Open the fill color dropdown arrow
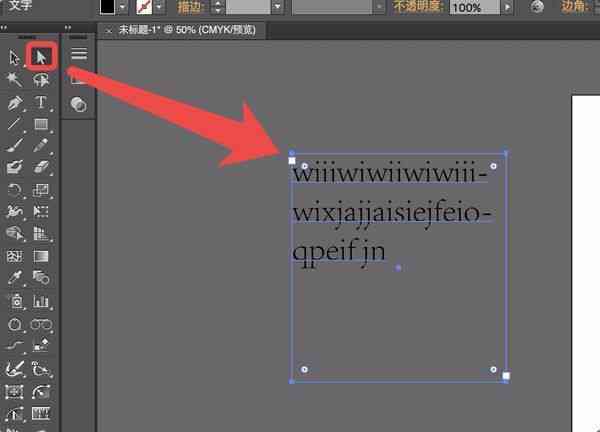This screenshot has height=432, width=600. (122, 7)
